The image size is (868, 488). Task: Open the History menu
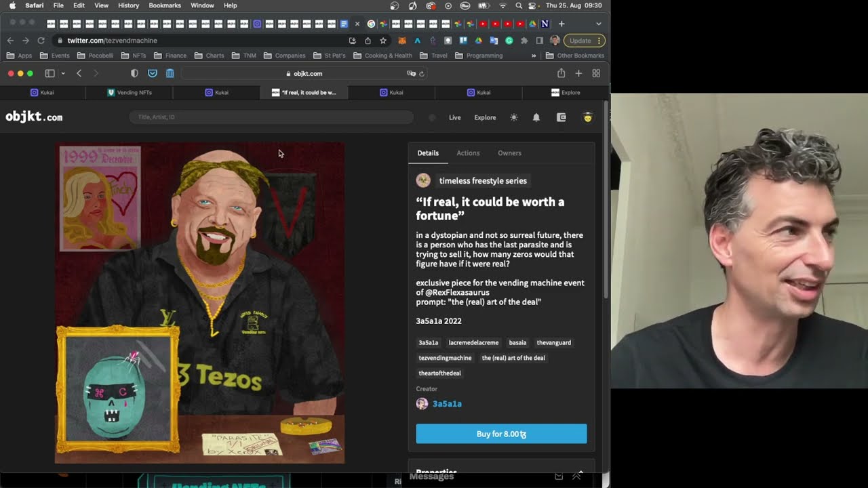click(x=129, y=5)
